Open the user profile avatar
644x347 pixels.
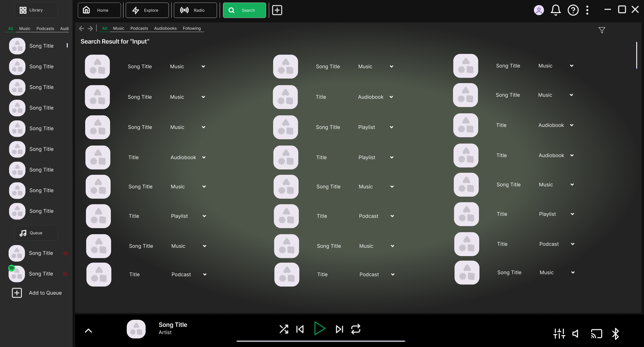pyautogui.click(x=539, y=10)
